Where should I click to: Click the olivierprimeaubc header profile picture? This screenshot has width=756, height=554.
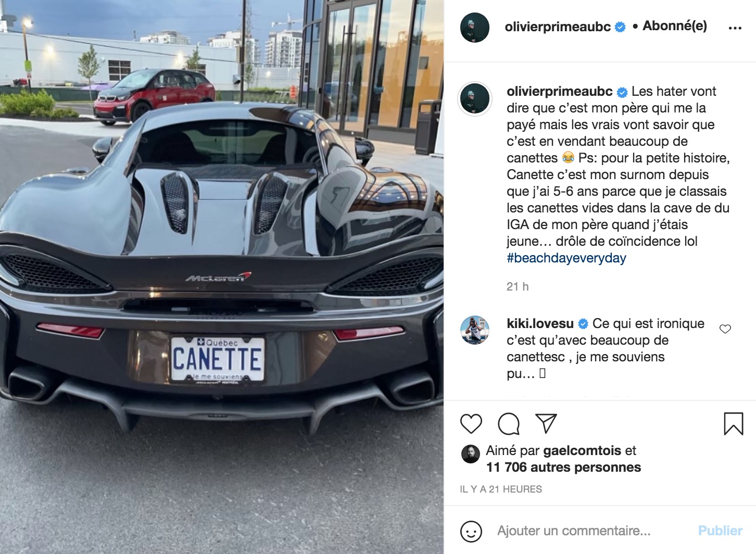(x=475, y=28)
